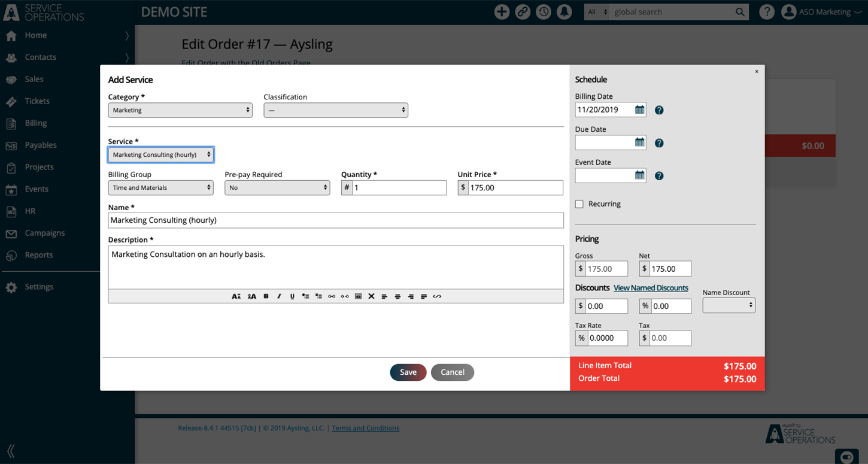Open the Billing Date calendar picker
The height and width of the screenshot is (464, 868).
(640, 110)
